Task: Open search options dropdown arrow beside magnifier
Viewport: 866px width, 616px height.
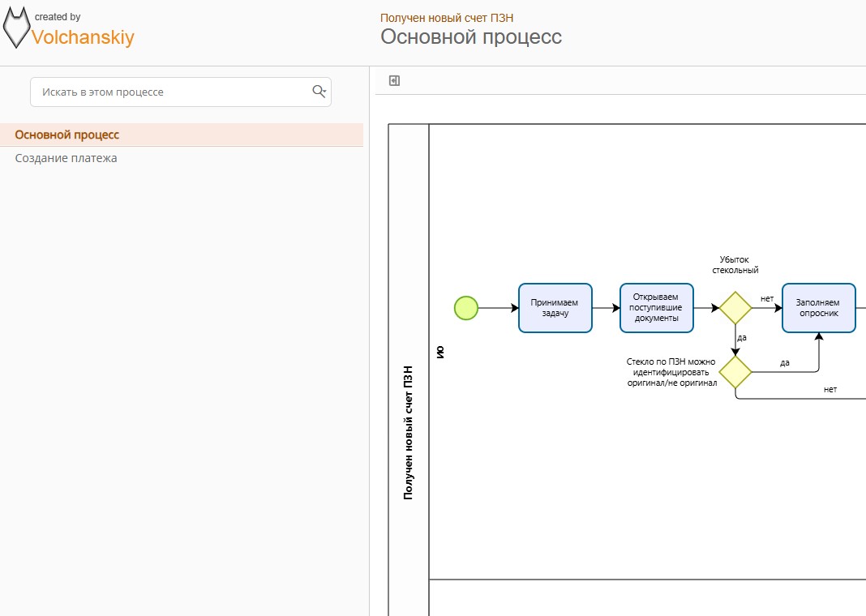Action: [x=325, y=92]
